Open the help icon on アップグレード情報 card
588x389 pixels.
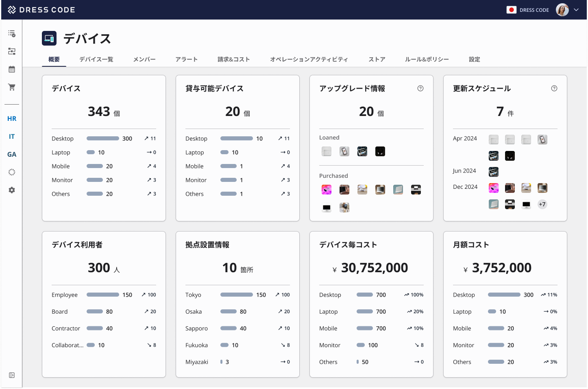pyautogui.click(x=420, y=88)
